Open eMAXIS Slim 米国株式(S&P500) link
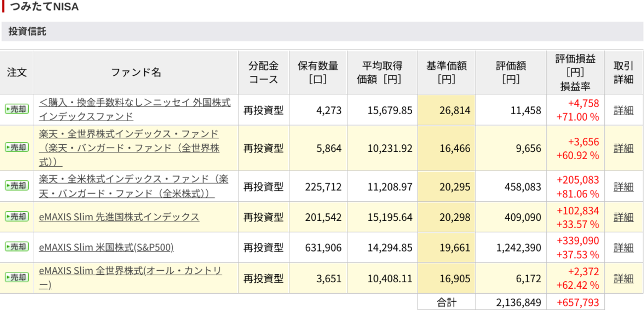644x311 pixels. click(x=106, y=247)
